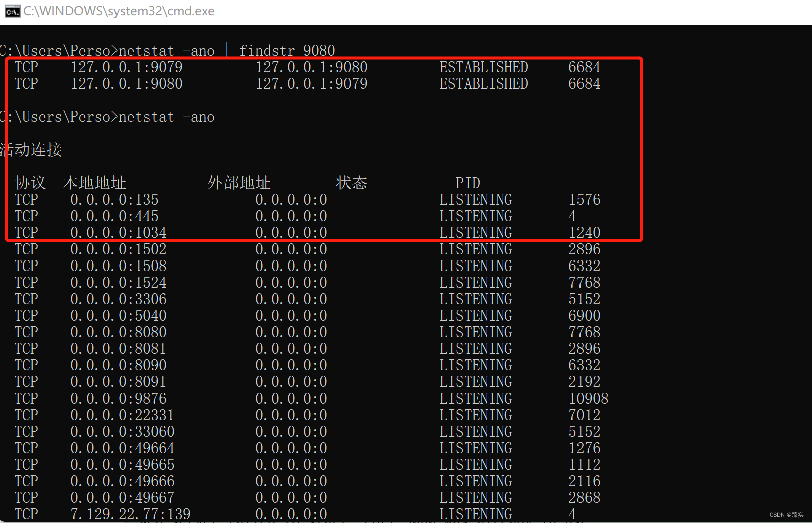Click PID 10908 for port 9876
This screenshot has width=812, height=523.
pos(589,399)
